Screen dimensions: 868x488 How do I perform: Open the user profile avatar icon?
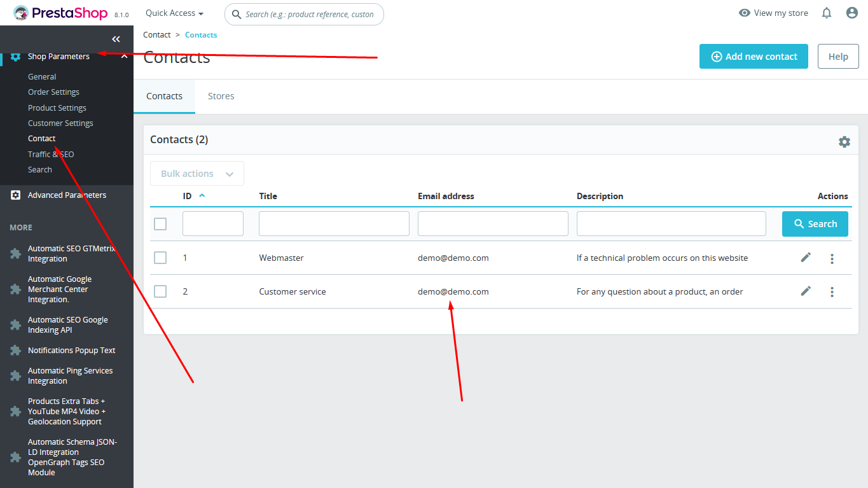[x=852, y=13]
